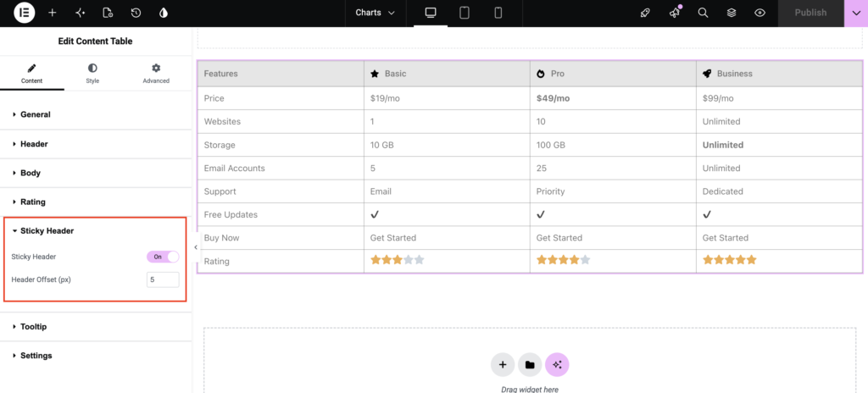Click the add element plus icon
This screenshot has width=868, height=393.
click(53, 13)
